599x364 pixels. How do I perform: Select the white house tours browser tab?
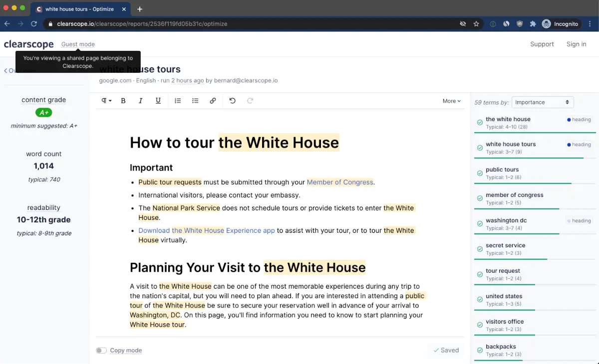[80, 9]
